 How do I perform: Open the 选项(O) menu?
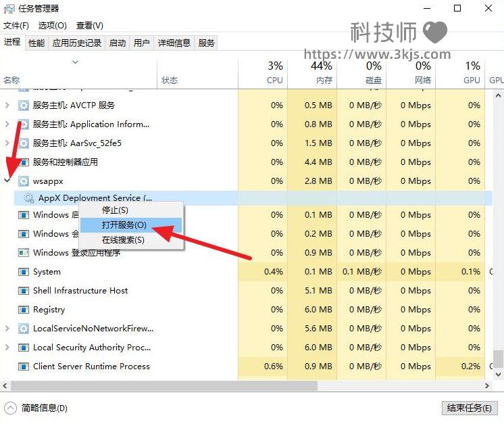pyautogui.click(x=53, y=26)
